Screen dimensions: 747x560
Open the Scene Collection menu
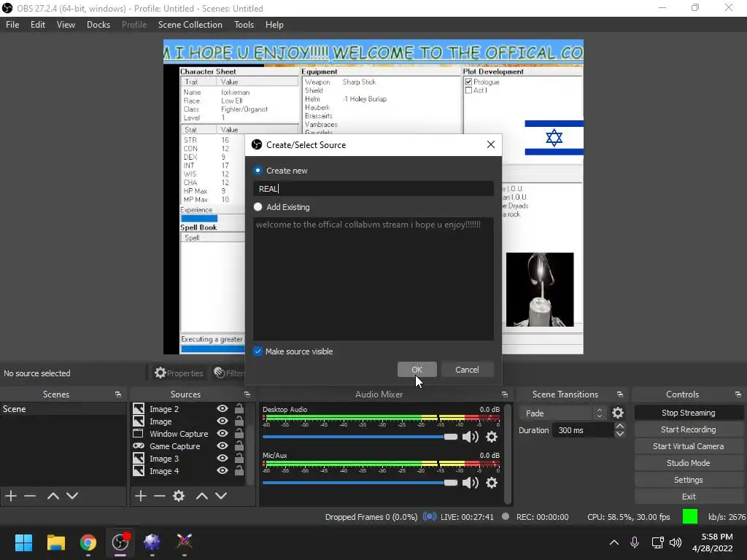click(x=190, y=24)
